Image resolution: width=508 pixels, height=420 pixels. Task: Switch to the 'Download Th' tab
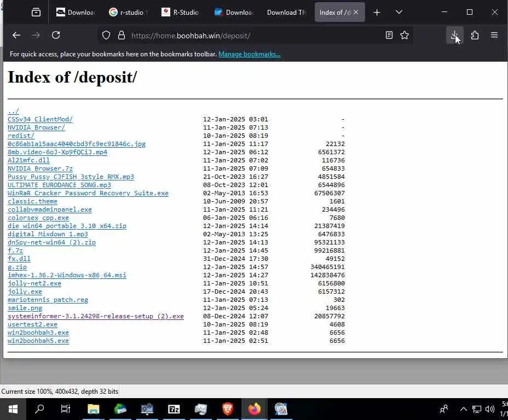point(286,12)
